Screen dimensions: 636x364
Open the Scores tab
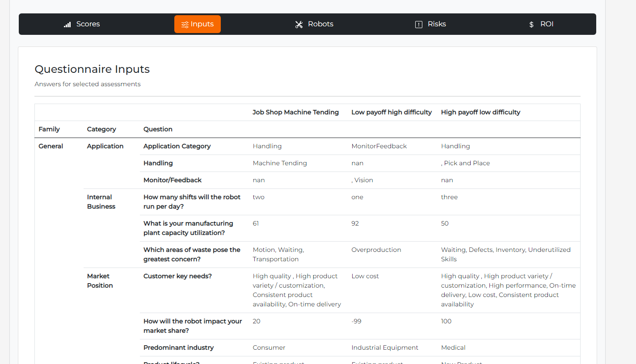tap(82, 24)
